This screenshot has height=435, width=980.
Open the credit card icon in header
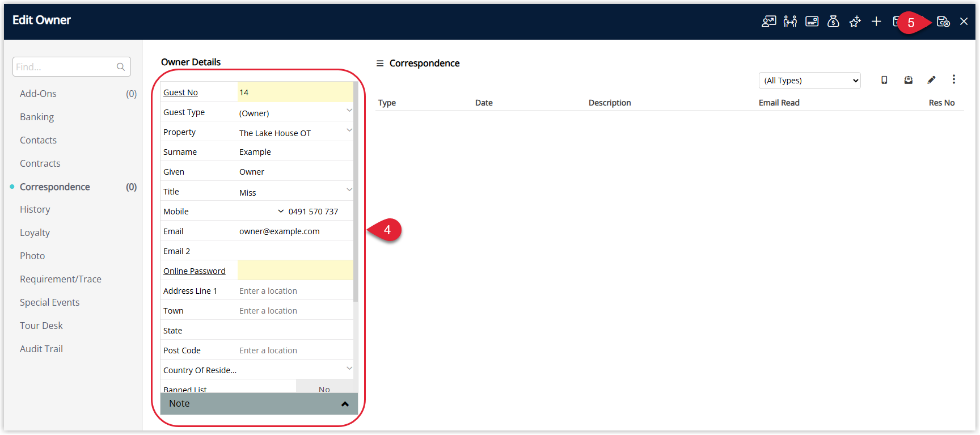[812, 22]
